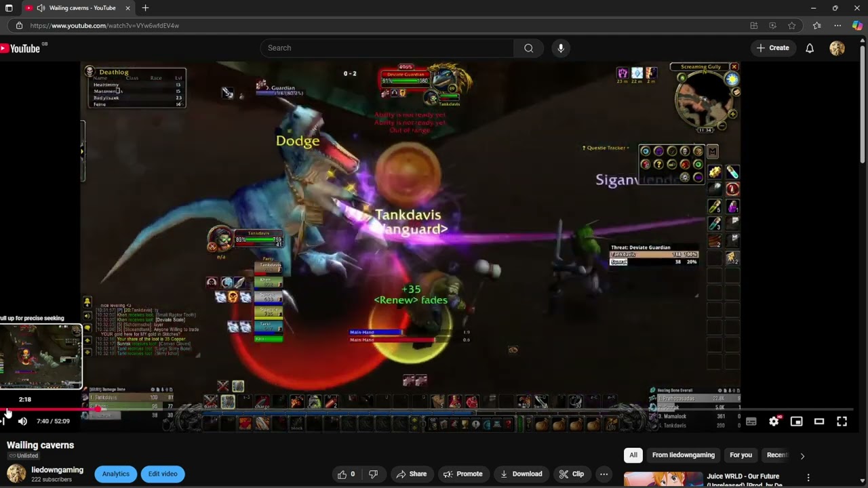Open the browser settings and more menu
The image size is (868, 488).
click(x=837, y=26)
